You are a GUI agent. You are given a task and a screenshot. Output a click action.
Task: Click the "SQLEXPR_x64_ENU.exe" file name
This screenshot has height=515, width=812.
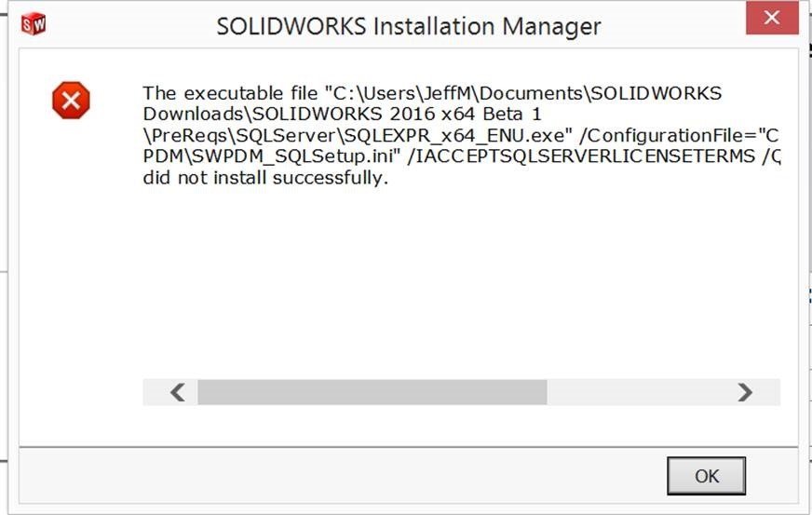pyautogui.click(x=456, y=136)
